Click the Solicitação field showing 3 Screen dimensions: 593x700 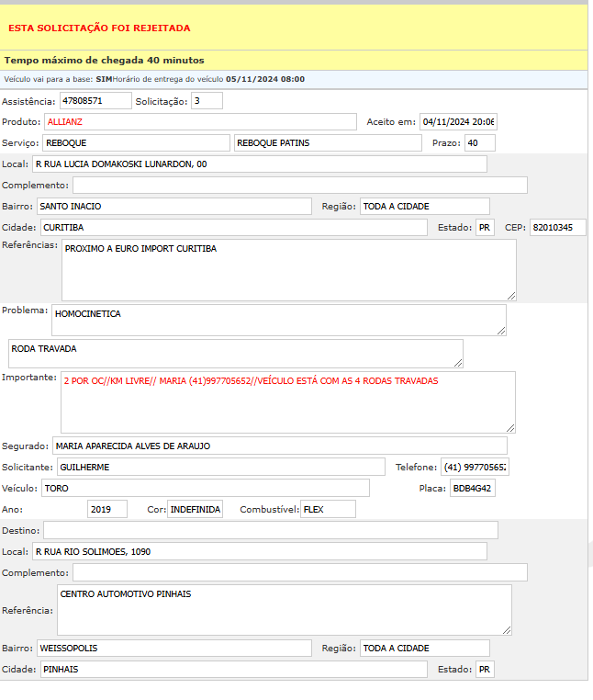pos(207,100)
